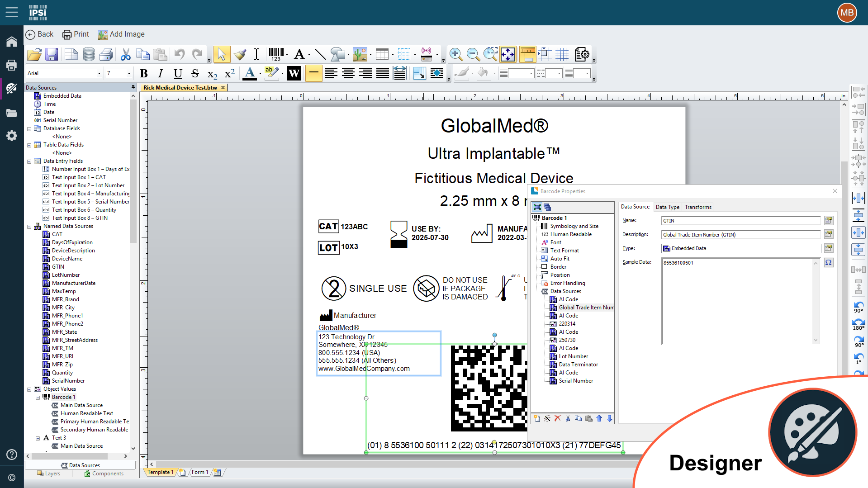Open the MB user avatar

847,13
